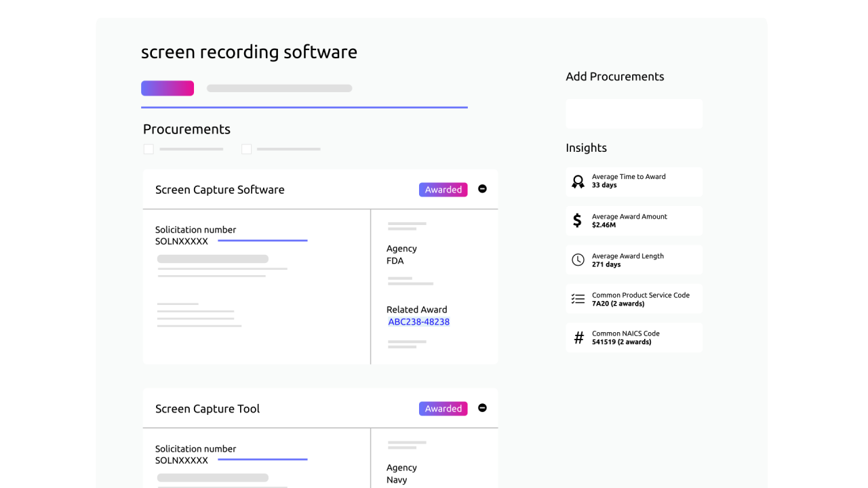Open related award ABC238-48238 link
868x488 pixels.
tap(419, 322)
